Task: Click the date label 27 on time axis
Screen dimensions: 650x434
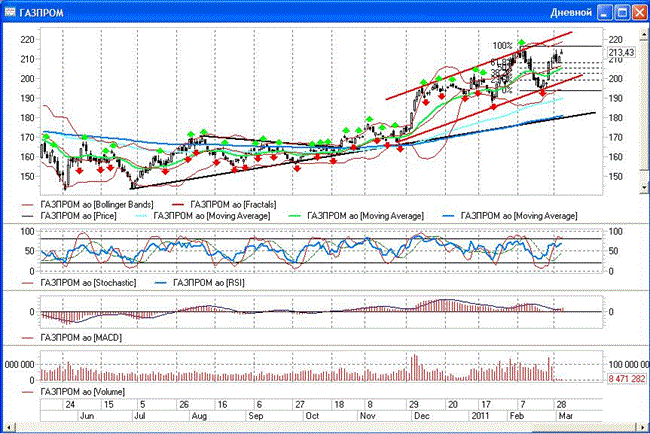Action: (300, 404)
